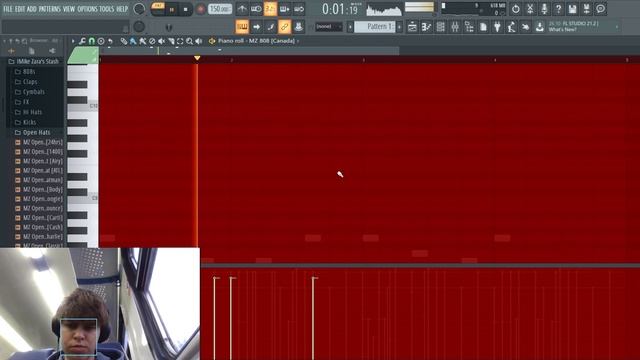Open the piano roll stamp tool

coord(101,41)
